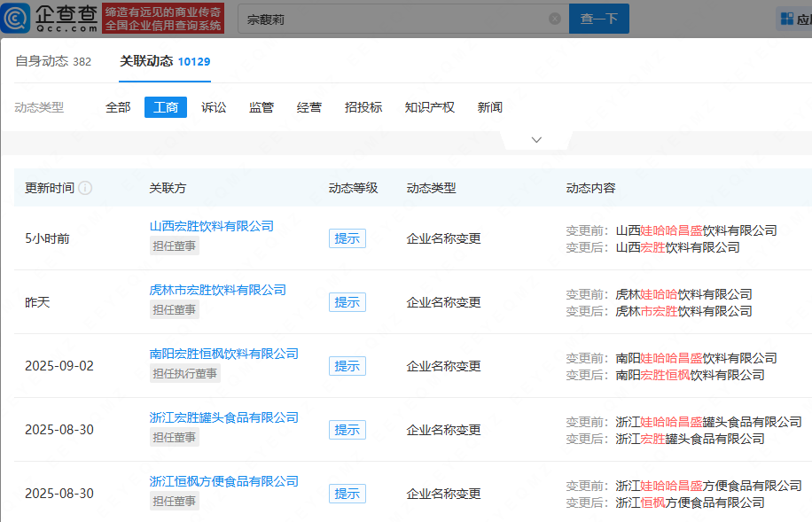Filter by 全部 dynamic type
The height and width of the screenshot is (522, 812).
(118, 107)
